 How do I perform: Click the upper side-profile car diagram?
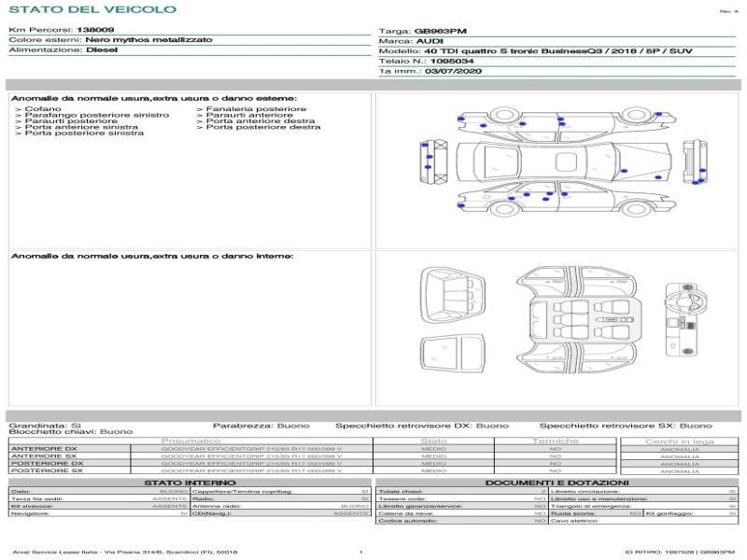[560, 119]
